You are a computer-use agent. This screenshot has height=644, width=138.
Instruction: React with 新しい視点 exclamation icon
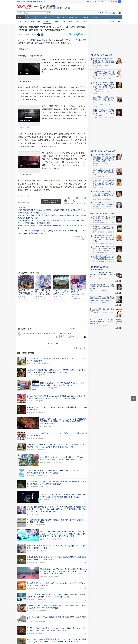(x=83, y=200)
